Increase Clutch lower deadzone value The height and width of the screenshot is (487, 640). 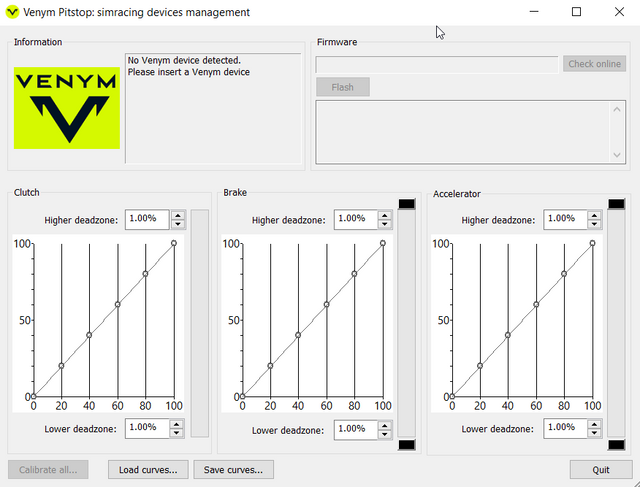pyautogui.click(x=177, y=424)
